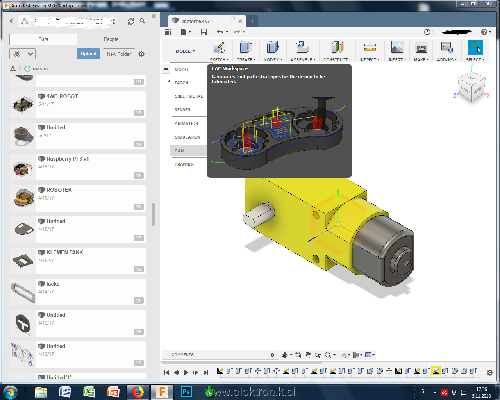Open Firefox from the taskbar
The width and height of the screenshot is (500, 400).
click(x=138, y=392)
